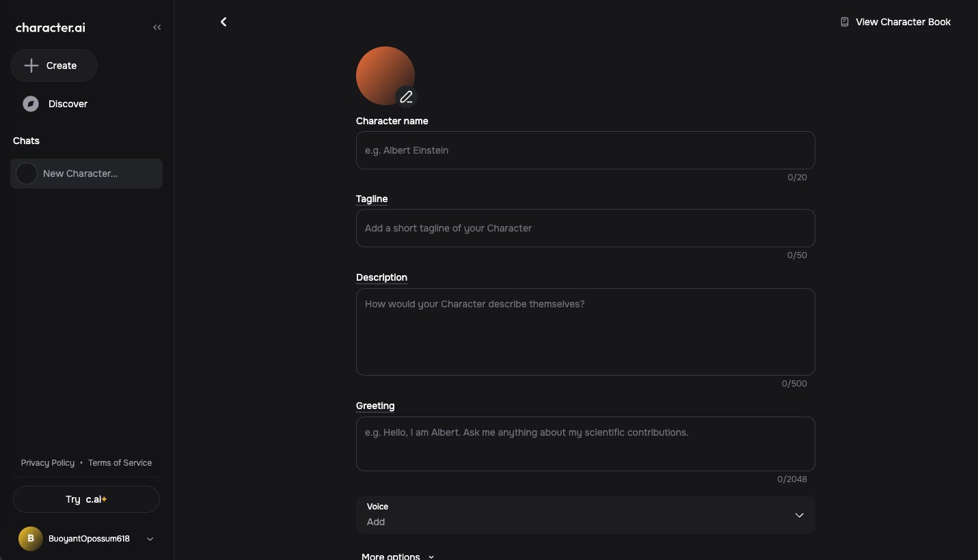This screenshot has height=560, width=978.
Task: Open the Terms of Service link
Action: (x=120, y=463)
